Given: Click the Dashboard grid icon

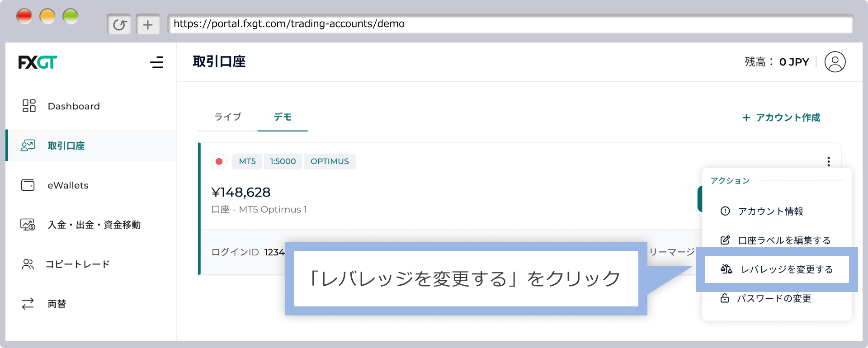Looking at the screenshot, I should point(29,106).
